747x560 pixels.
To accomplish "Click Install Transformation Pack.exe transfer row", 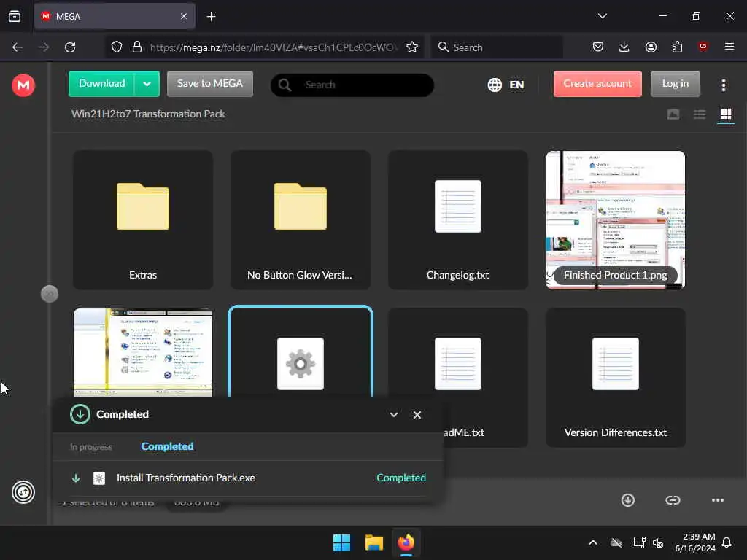I will 248,478.
